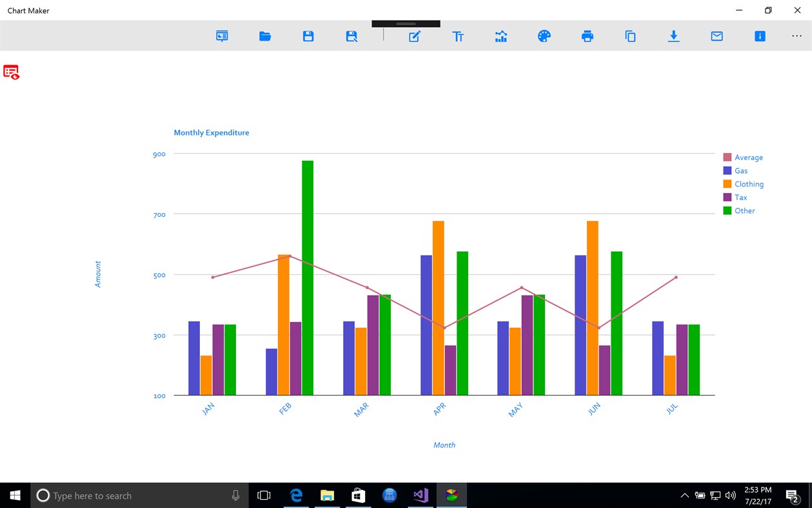812x508 pixels.
Task: Expand hidden icons in the system tray
Action: (684, 495)
